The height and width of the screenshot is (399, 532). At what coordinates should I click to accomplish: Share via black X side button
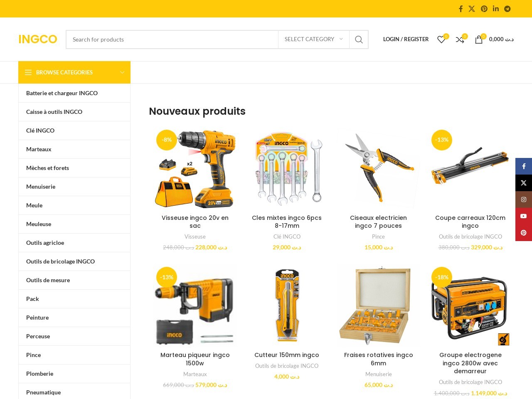524,183
